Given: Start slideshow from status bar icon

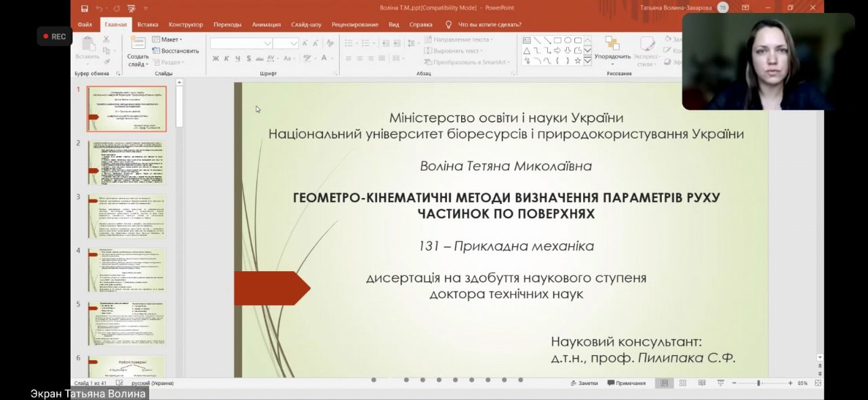Looking at the screenshot, I should [721, 383].
